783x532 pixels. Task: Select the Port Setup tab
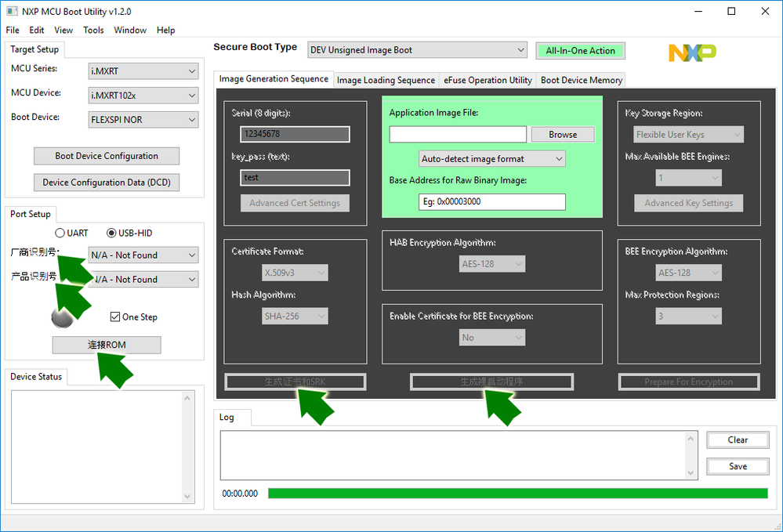31,214
